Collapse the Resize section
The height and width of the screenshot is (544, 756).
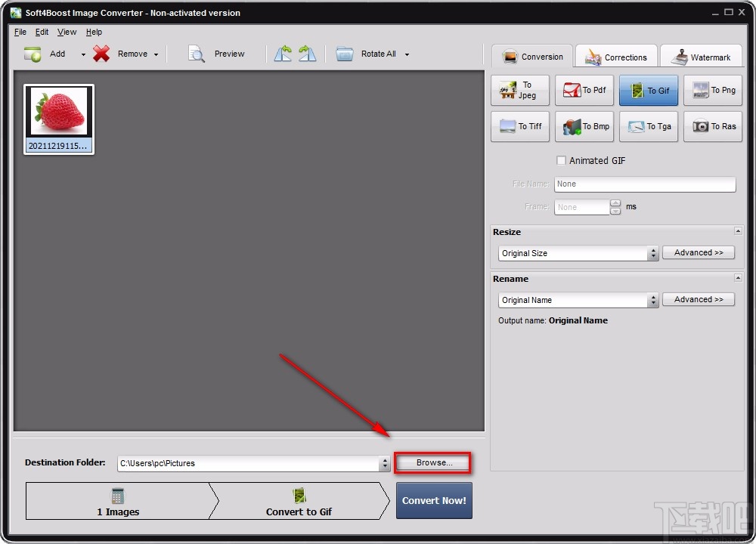[x=738, y=231]
